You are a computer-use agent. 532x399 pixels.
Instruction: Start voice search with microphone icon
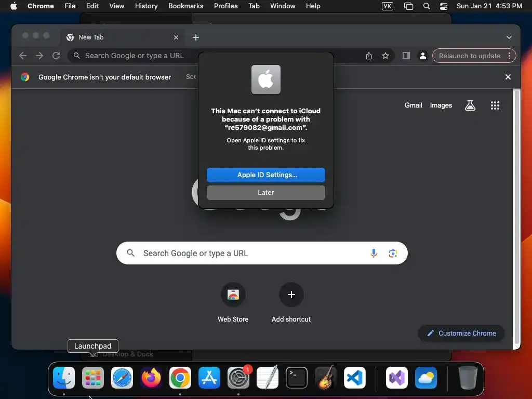[x=374, y=253]
